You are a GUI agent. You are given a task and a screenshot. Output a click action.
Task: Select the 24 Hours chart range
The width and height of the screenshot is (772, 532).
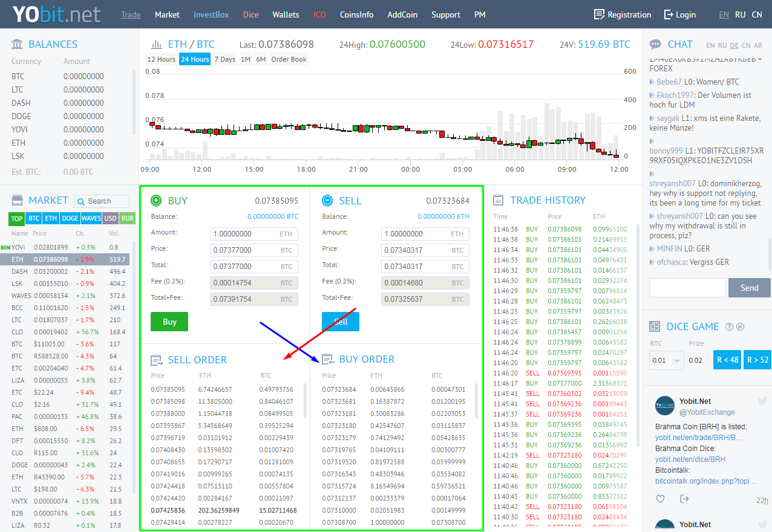(x=195, y=59)
